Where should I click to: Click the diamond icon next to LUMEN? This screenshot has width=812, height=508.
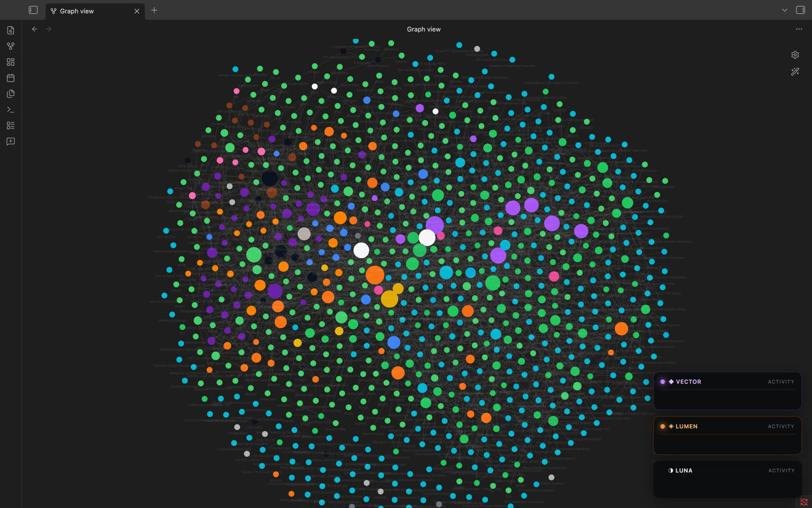point(671,426)
